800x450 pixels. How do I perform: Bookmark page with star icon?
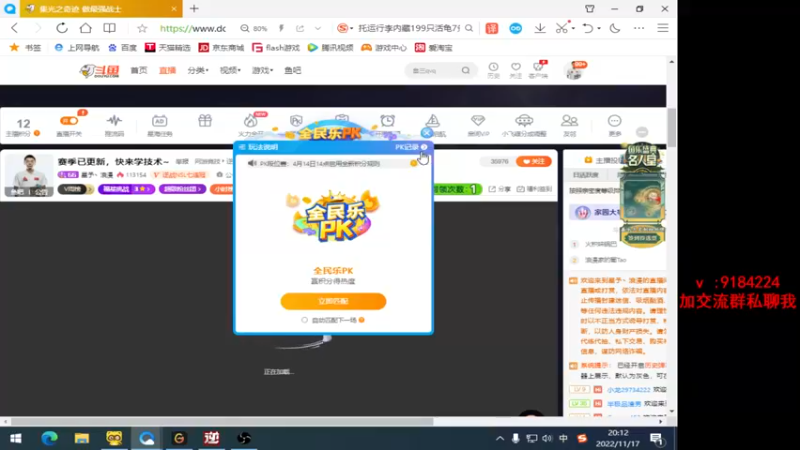(x=142, y=29)
